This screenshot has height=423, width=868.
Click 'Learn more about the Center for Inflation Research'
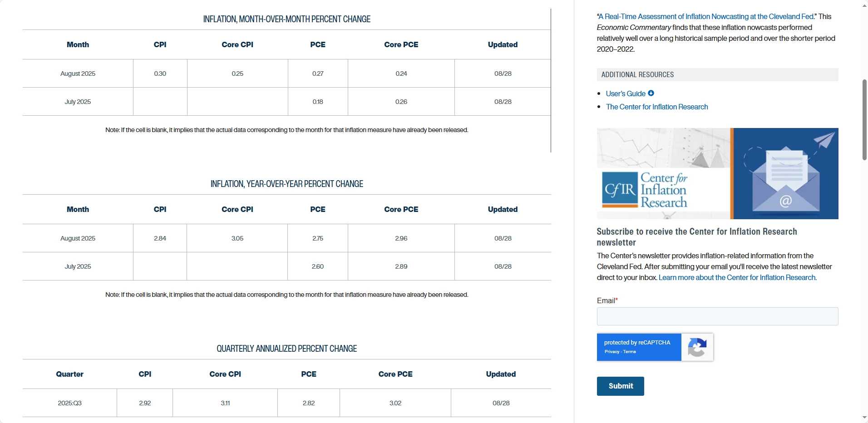coord(736,277)
